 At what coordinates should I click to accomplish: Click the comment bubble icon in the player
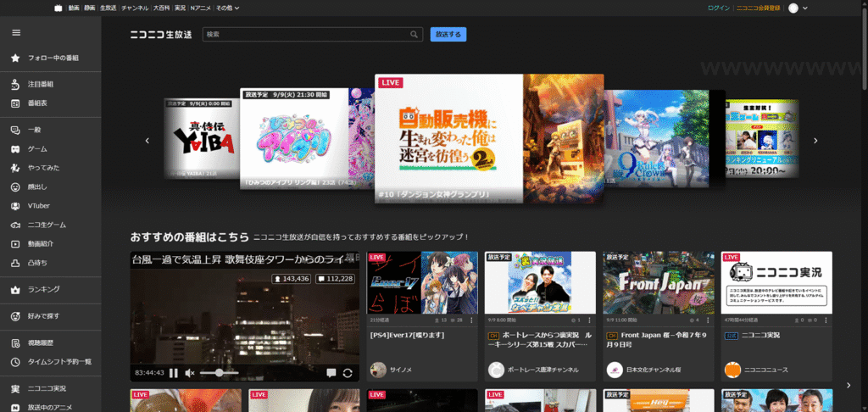point(331,373)
